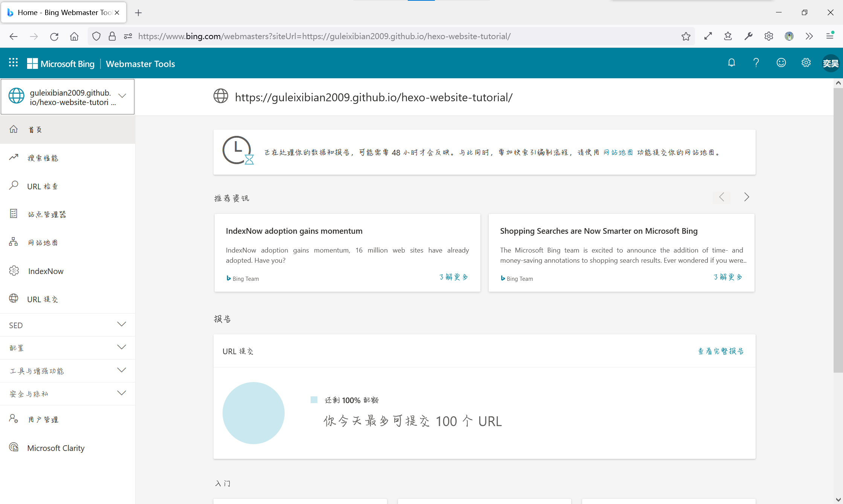The width and height of the screenshot is (843, 504).
Task: Show next recommended news arrow
Action: 746,197
